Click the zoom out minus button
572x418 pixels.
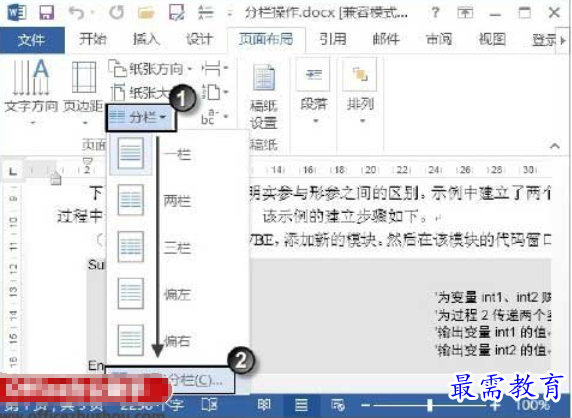click(x=365, y=405)
